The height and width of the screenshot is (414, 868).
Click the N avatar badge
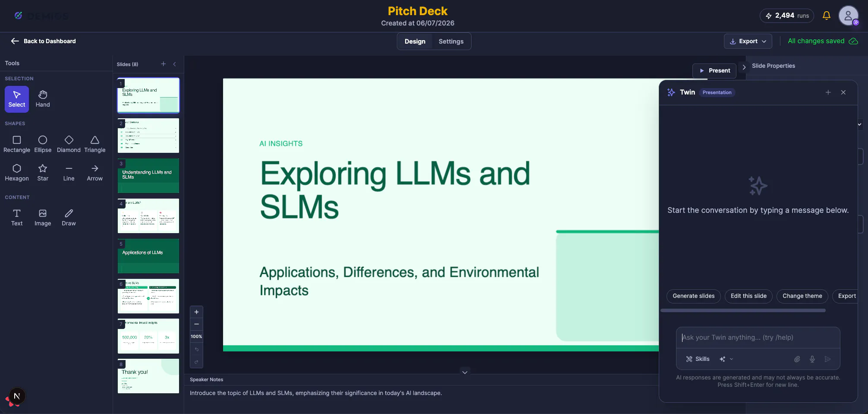coord(17,396)
